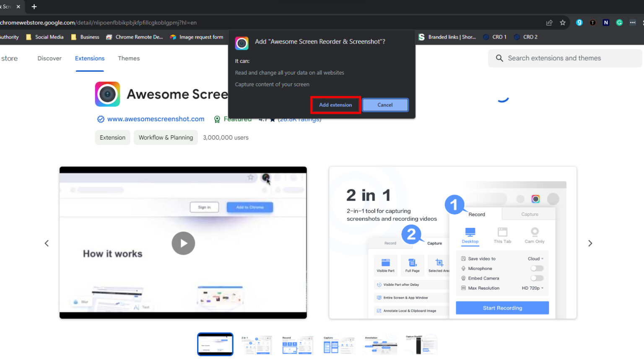Select the Desktop recording mode icon
The width and height of the screenshot is (644, 362).
click(x=470, y=233)
